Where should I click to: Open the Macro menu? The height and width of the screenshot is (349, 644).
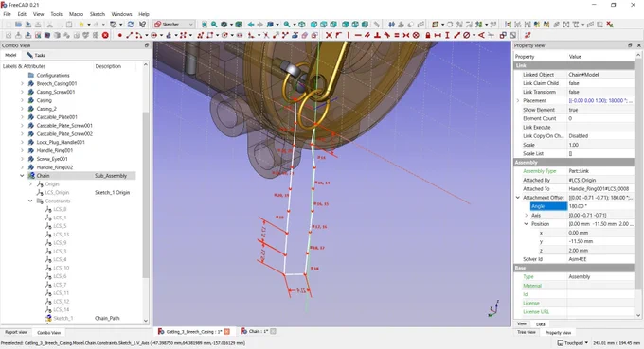pos(76,14)
